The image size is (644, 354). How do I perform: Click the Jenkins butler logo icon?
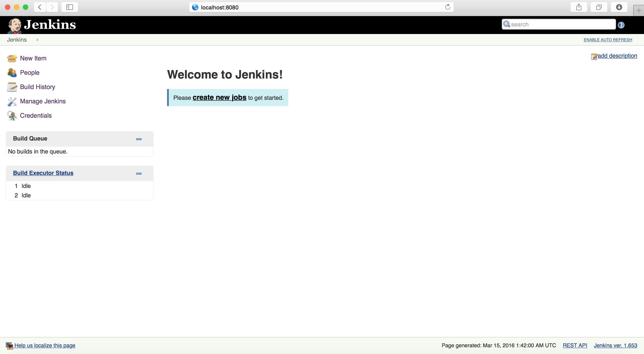15,26
